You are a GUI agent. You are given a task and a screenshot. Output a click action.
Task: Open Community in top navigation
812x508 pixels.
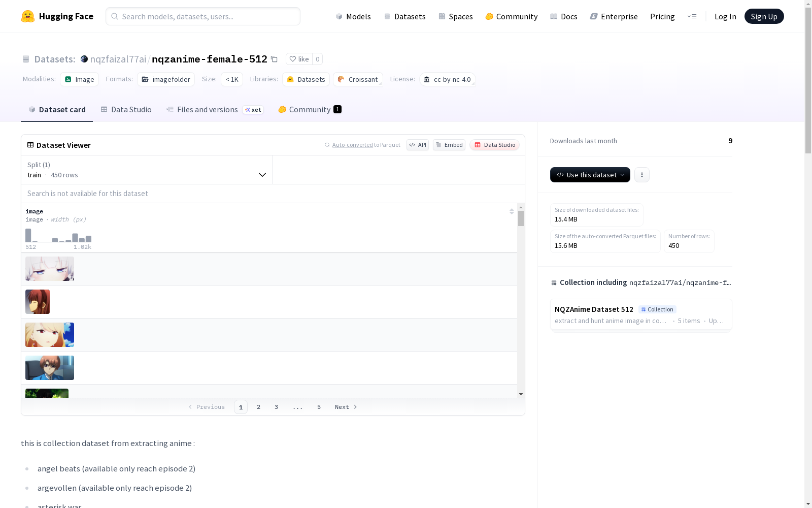[511, 16]
